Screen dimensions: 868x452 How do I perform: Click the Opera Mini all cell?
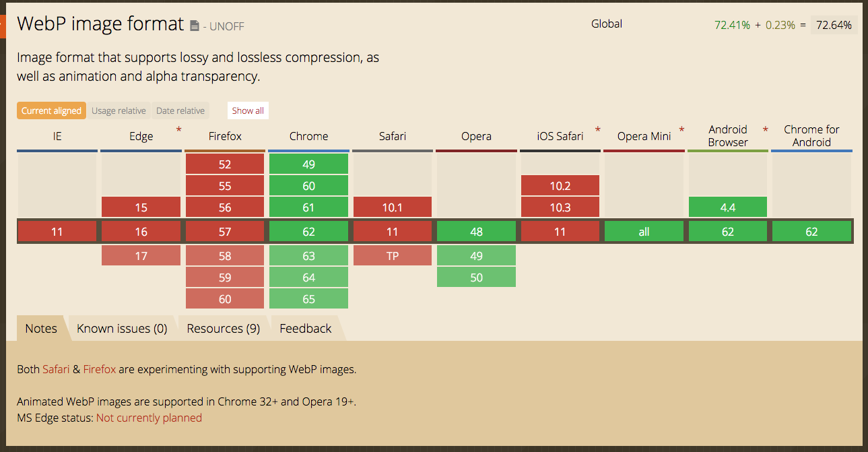click(644, 232)
